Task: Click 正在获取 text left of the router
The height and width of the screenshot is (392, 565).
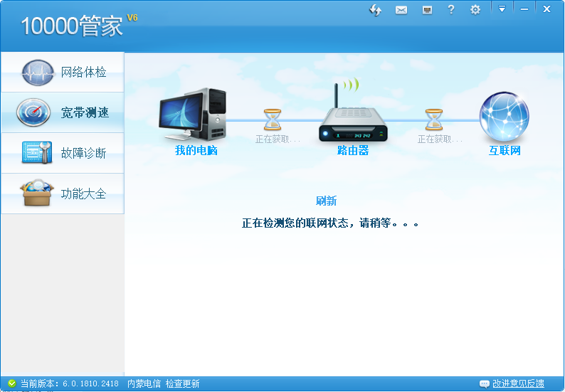Action: click(278, 139)
